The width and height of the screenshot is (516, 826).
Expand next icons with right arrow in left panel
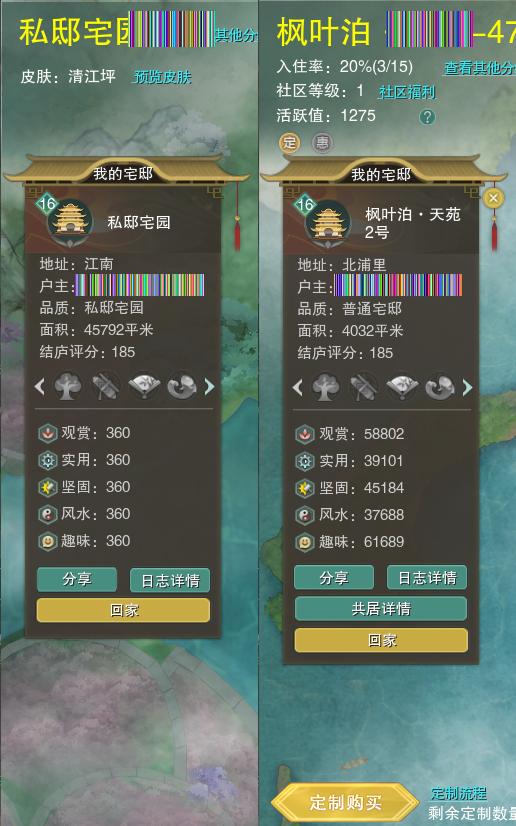(209, 387)
